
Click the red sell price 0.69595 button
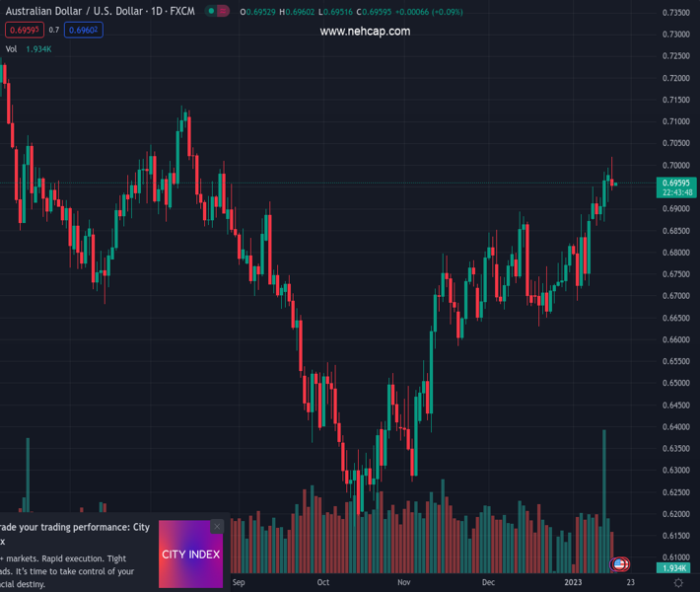click(24, 30)
